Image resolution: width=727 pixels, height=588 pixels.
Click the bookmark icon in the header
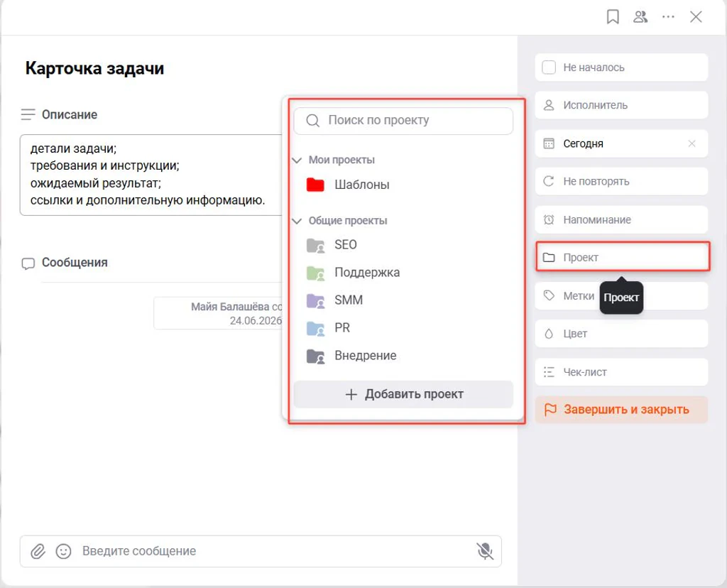tap(613, 17)
